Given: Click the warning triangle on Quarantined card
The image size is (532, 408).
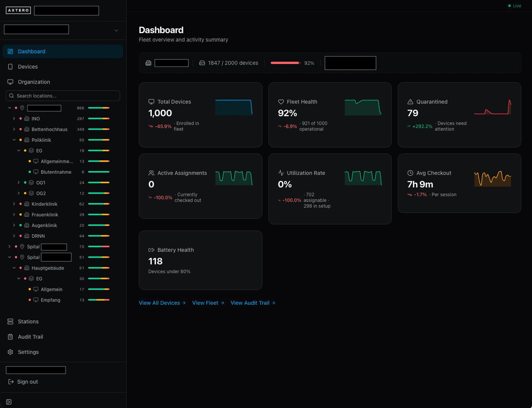Looking at the screenshot, I should tap(410, 101).
